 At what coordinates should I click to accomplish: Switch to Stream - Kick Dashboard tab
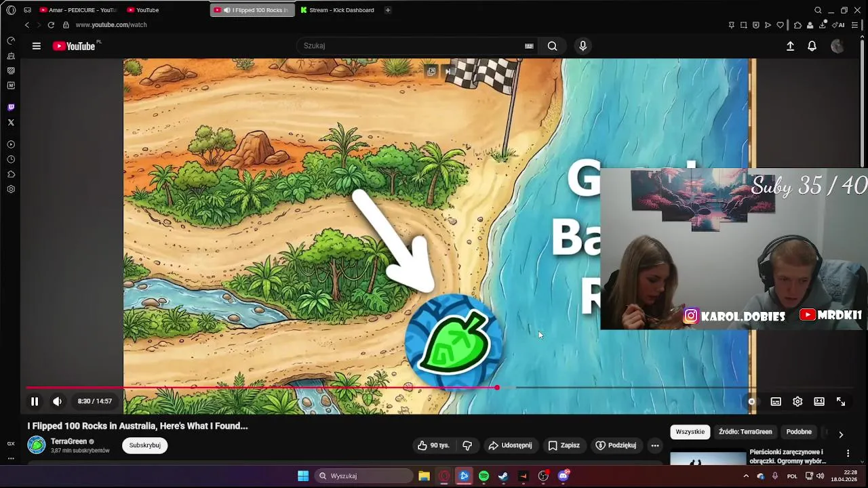pyautogui.click(x=338, y=10)
